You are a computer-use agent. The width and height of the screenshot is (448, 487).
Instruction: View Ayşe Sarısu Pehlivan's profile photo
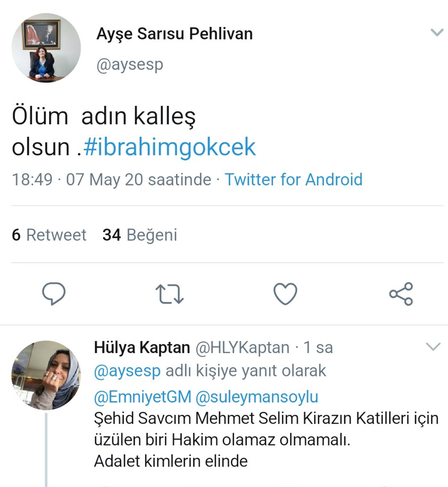(x=46, y=48)
